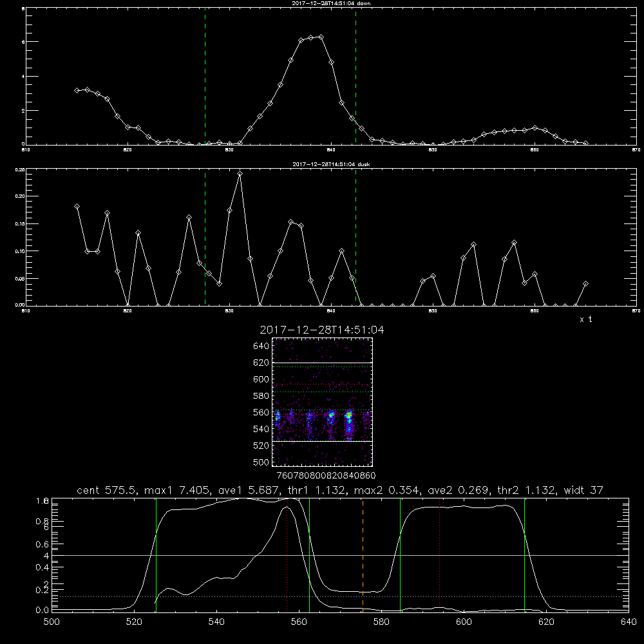This screenshot has height=644, width=644.
Task: Click the green solid line near 562
Action: pos(309,554)
